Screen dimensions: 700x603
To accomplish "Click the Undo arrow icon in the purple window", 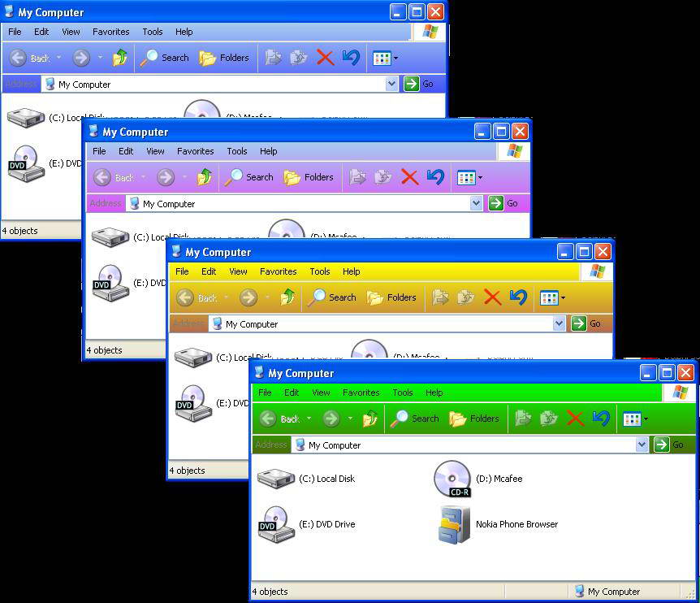I will (x=434, y=177).
